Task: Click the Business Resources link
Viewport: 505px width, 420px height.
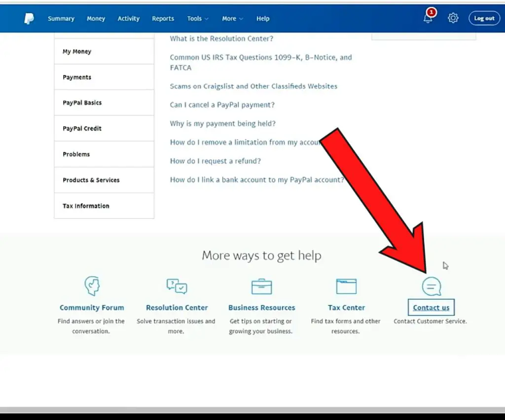Action: click(261, 308)
